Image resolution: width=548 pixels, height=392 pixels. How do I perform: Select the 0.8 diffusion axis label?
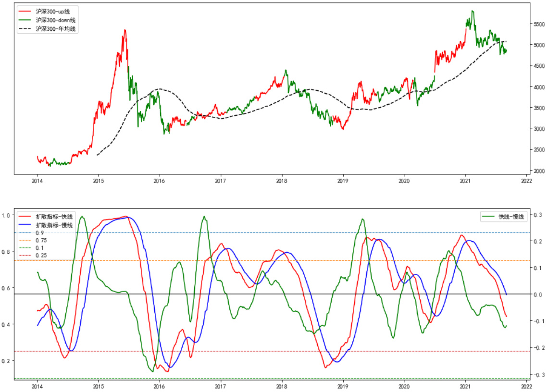pyautogui.click(x=6, y=252)
